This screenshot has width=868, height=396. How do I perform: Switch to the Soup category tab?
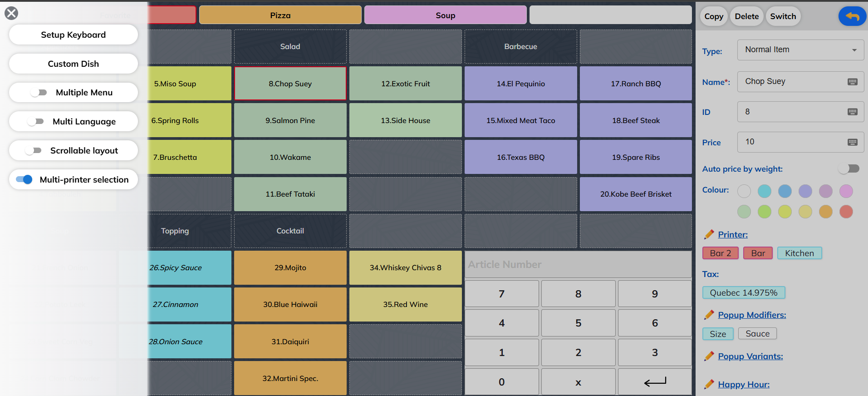[x=446, y=15]
